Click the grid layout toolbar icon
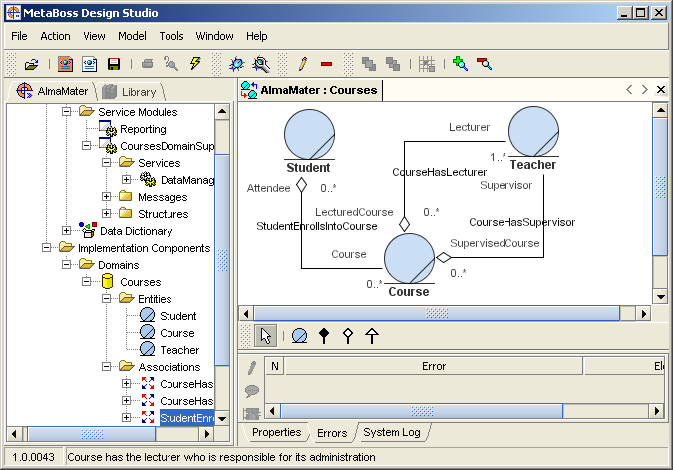The height and width of the screenshot is (470, 673). pos(427,64)
